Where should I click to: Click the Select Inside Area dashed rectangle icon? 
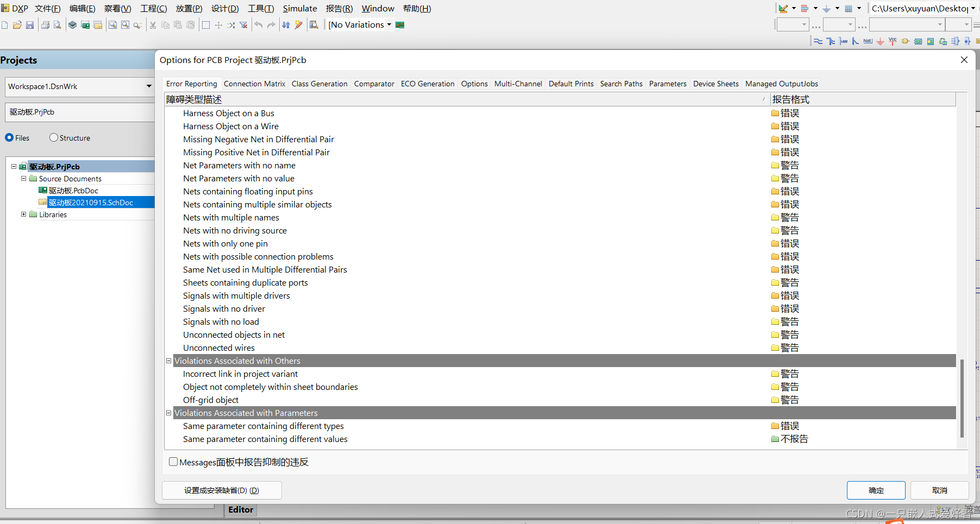[206, 25]
